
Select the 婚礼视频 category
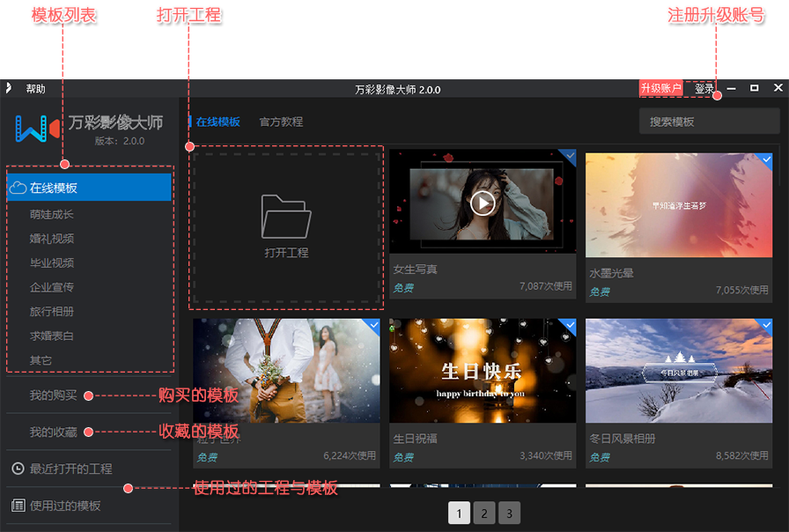click(x=52, y=239)
